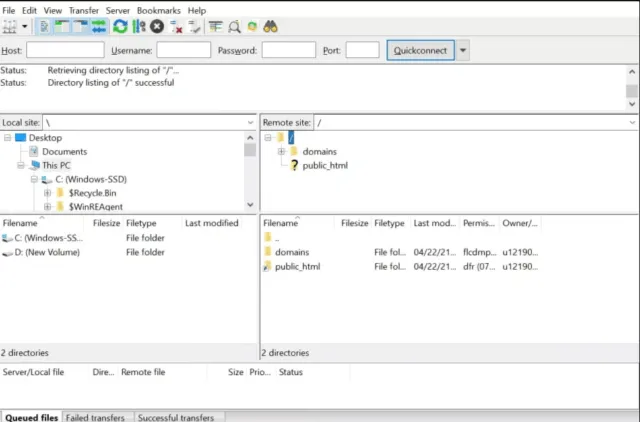Image resolution: width=640 pixels, height=422 pixels.
Task: Click the Host input field
Action: click(65, 50)
